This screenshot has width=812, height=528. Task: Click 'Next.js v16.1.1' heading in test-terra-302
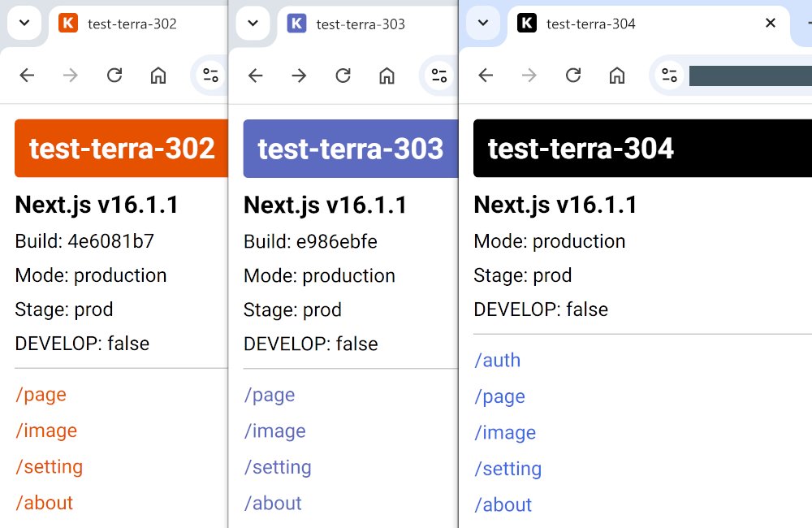97,205
